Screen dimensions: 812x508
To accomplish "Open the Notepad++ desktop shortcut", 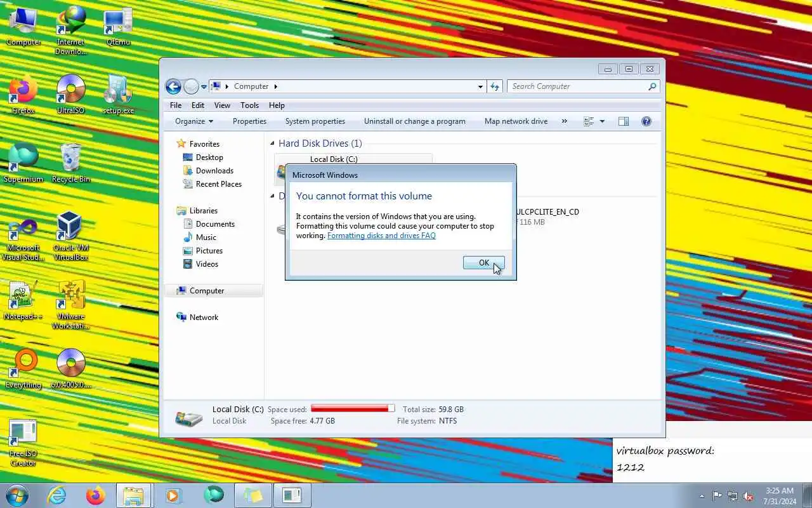I will pyautogui.click(x=23, y=301).
